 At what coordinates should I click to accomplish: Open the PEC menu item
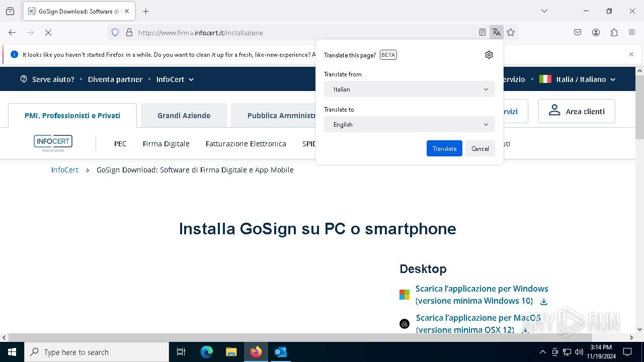[120, 144]
